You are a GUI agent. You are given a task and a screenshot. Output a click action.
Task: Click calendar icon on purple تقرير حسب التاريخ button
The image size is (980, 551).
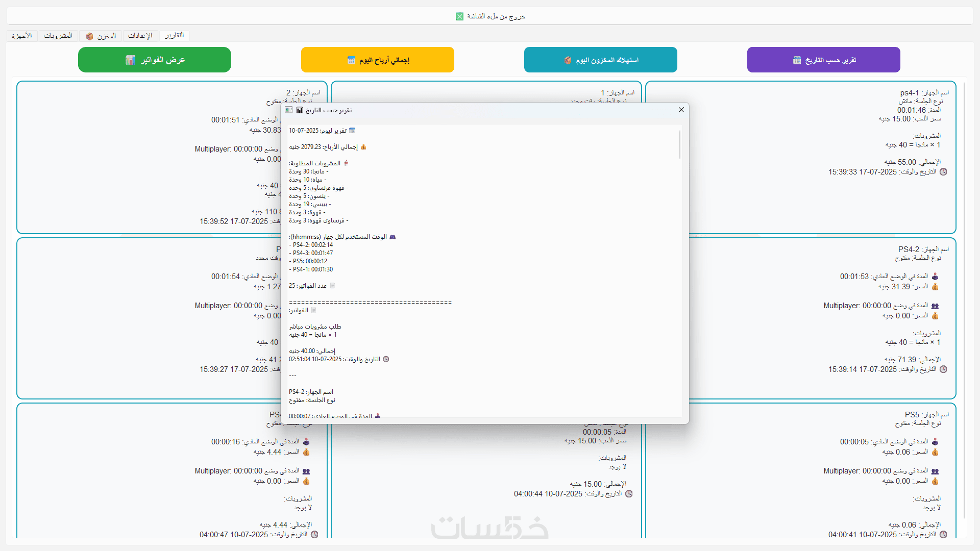(x=797, y=60)
